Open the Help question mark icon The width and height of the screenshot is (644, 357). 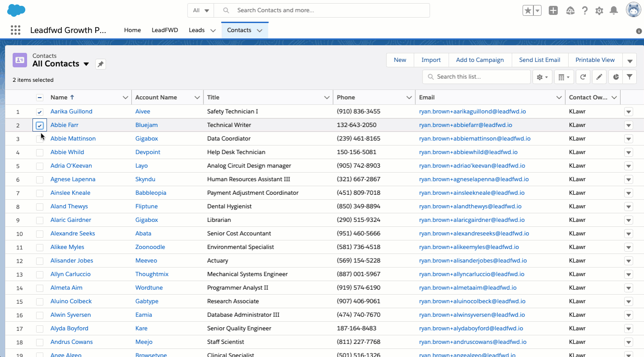(x=585, y=11)
